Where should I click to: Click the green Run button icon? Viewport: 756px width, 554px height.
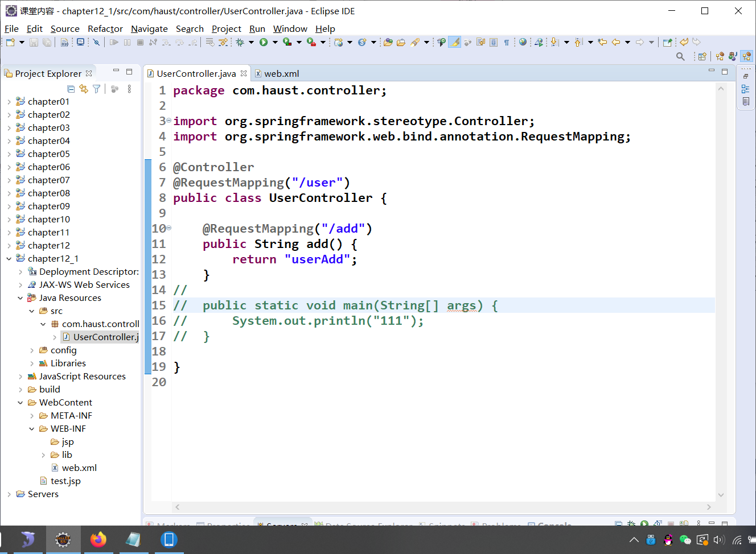tap(264, 42)
